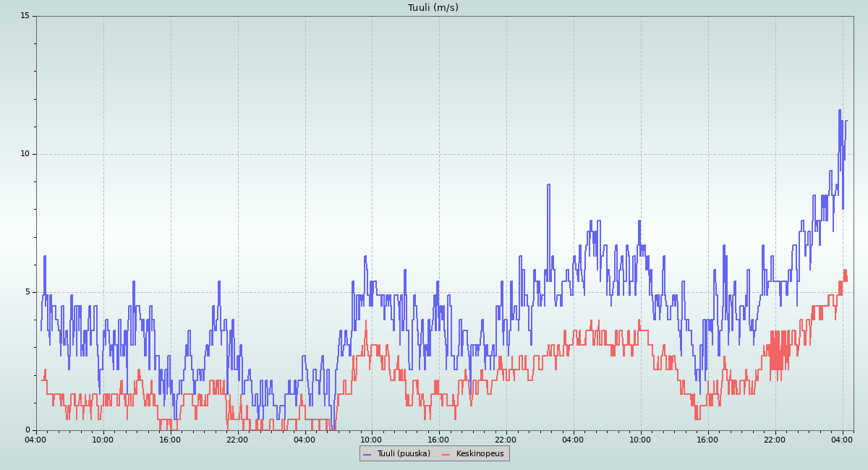
Task: Click the red legend line marker
Action: [446, 454]
